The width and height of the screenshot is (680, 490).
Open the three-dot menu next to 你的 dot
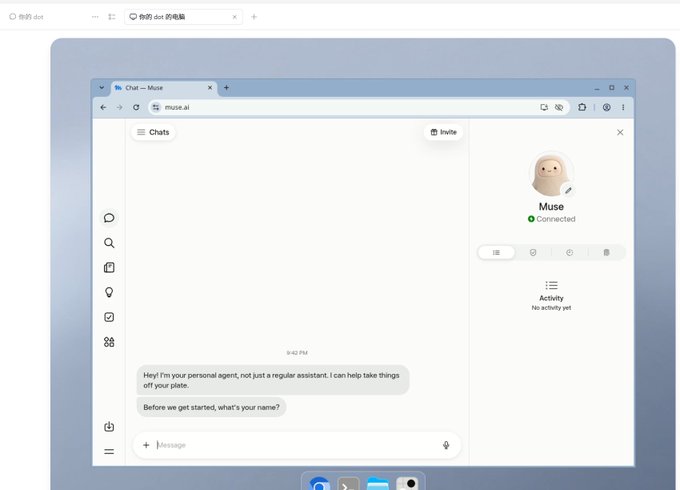click(95, 17)
